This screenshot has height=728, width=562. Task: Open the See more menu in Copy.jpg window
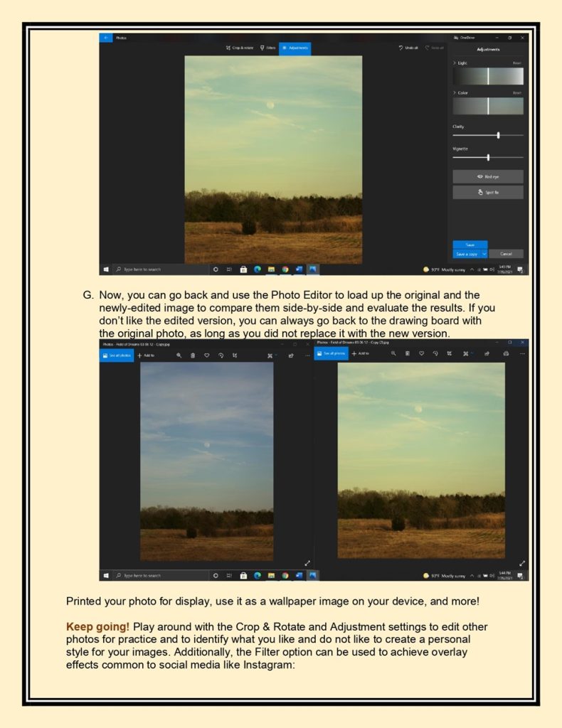click(307, 355)
